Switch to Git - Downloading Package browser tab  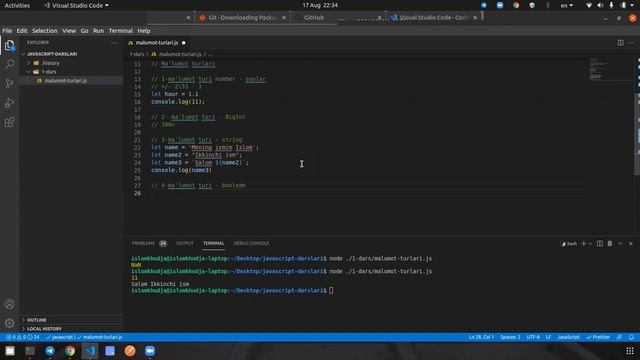click(242, 18)
